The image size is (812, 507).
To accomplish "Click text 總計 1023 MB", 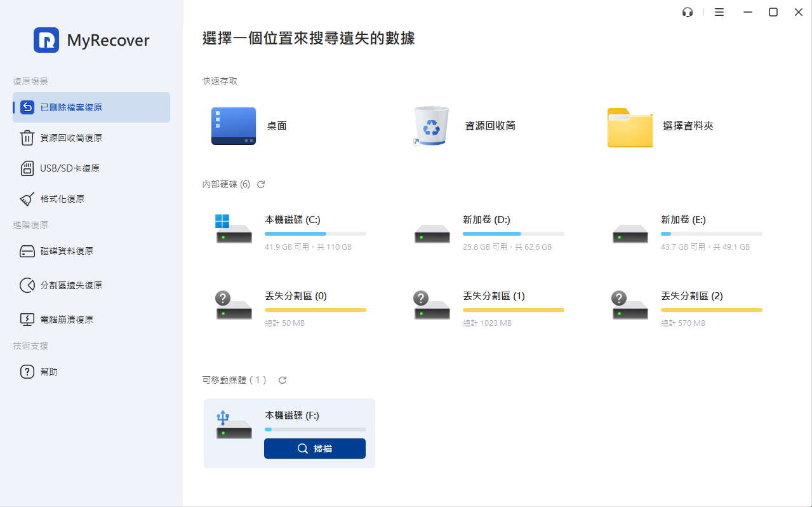I will click(x=487, y=323).
